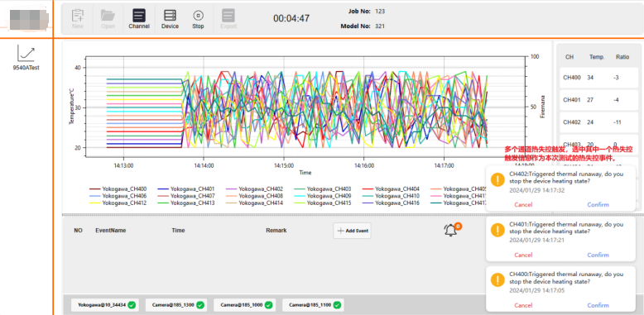Select the CH401 row in channel table
This screenshot has height=315, width=644.
point(598,100)
